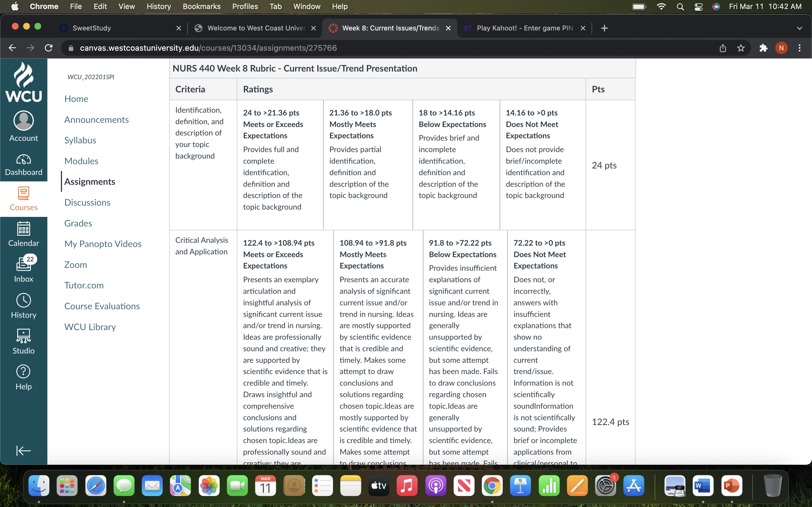Go to the Grades course link

[x=78, y=223]
